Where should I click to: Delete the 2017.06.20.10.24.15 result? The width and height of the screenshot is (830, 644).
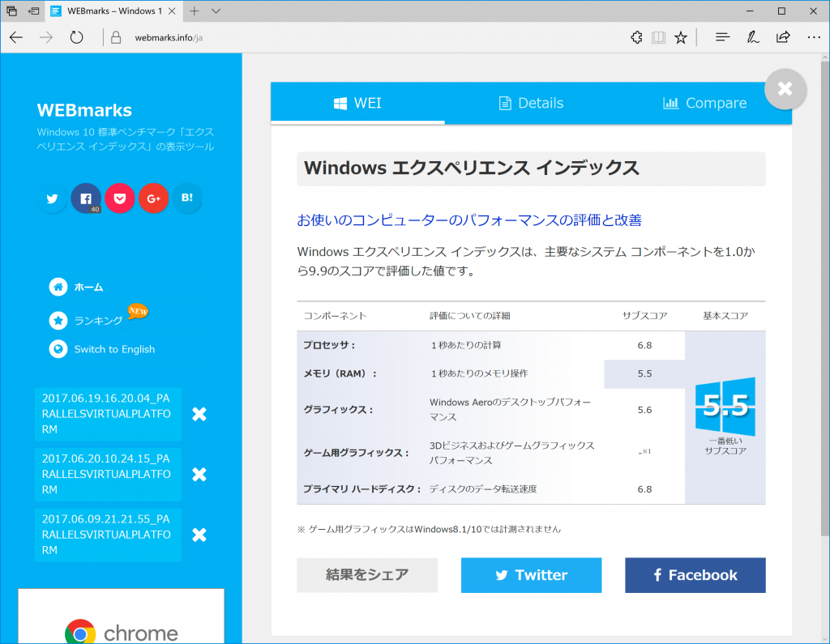point(199,474)
